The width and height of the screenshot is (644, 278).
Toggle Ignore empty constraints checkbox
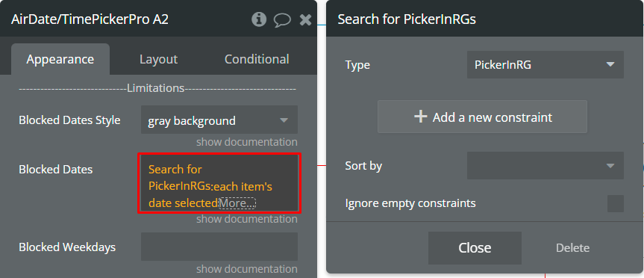click(x=615, y=203)
